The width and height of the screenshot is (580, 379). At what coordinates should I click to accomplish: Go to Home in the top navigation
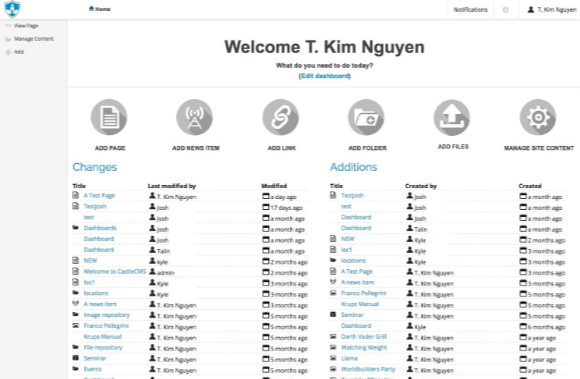point(100,9)
